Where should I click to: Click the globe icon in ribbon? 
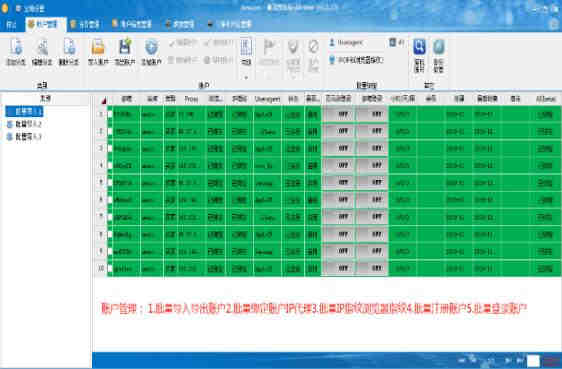tap(438, 47)
